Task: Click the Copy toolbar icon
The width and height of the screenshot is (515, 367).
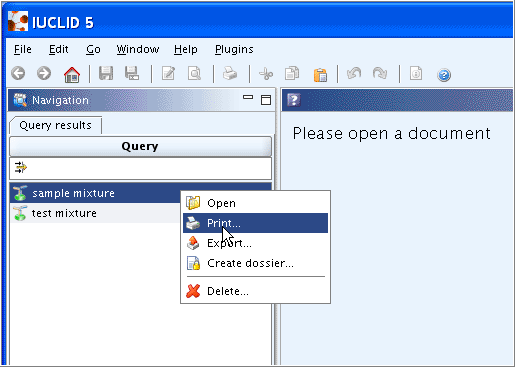Action: tap(292, 73)
